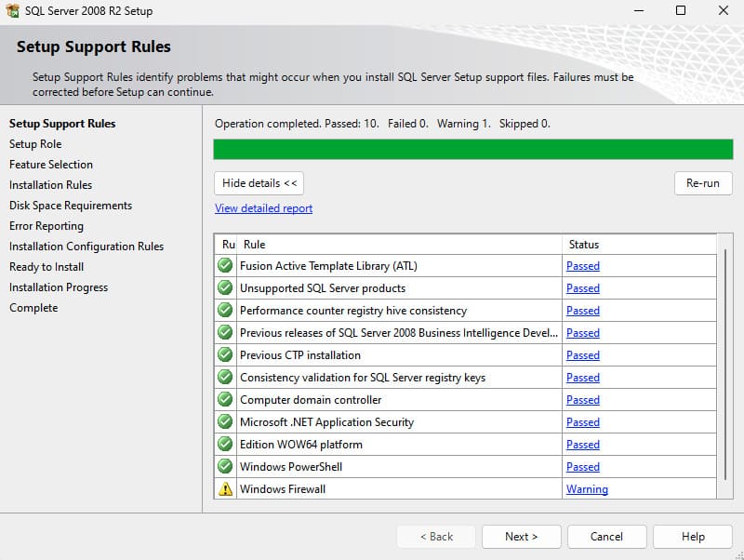Click green check icon beside Fusion Active Template Library
This screenshot has height=560, width=744.
tap(225, 266)
